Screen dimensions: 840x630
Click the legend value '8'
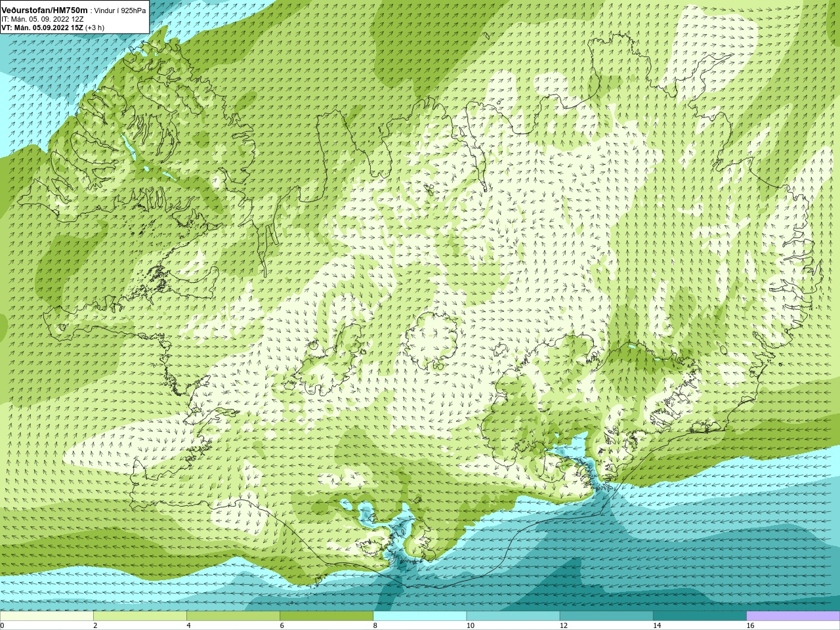pyautogui.click(x=375, y=626)
